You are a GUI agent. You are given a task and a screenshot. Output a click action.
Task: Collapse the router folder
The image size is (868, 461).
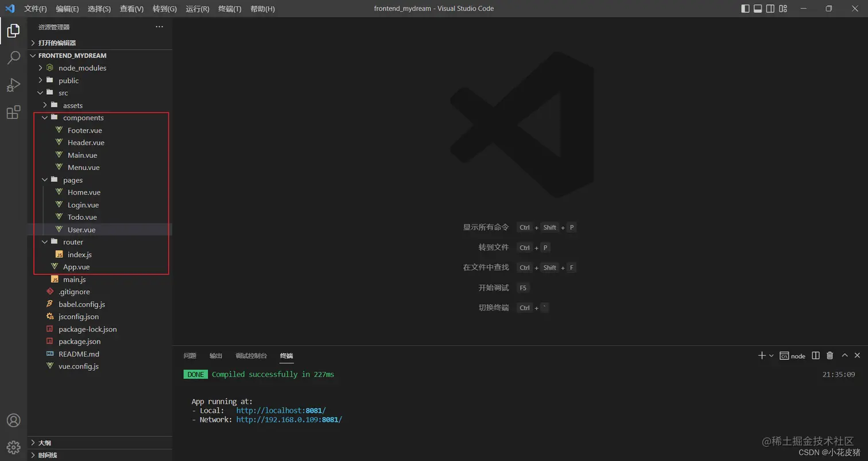(100, 242)
